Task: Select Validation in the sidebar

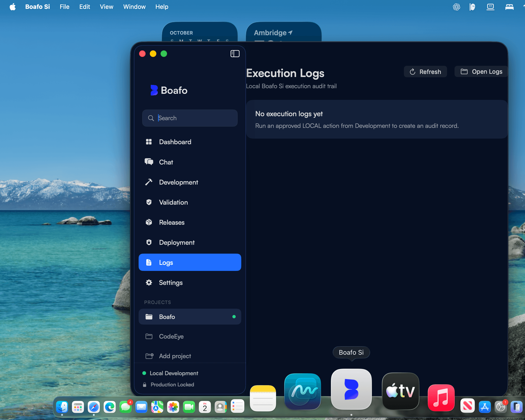Action: pyautogui.click(x=190, y=202)
